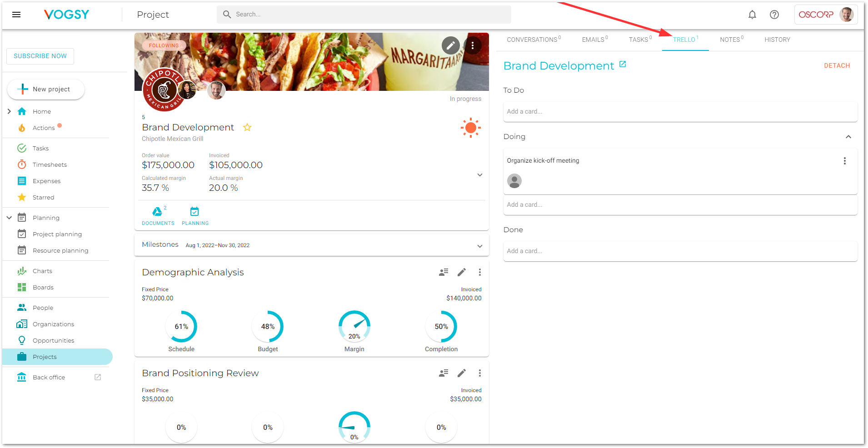This screenshot has height=448, width=868.
Task: Open Charts in sidebar
Action: click(x=42, y=271)
